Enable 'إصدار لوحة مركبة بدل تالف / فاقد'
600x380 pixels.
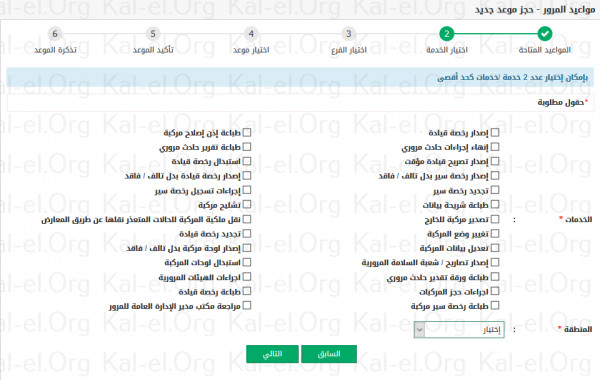tap(247, 248)
